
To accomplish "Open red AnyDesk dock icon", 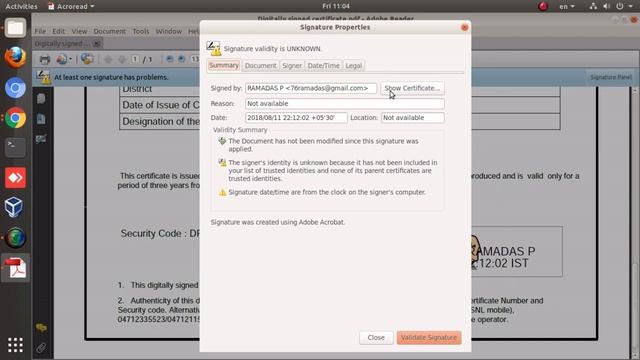I will tap(15, 178).
